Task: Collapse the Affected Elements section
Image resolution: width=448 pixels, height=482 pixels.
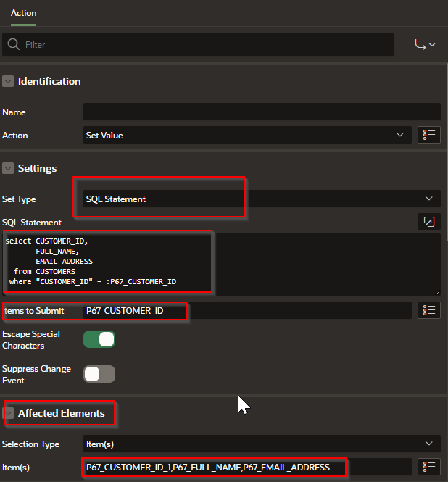Action: [8, 413]
